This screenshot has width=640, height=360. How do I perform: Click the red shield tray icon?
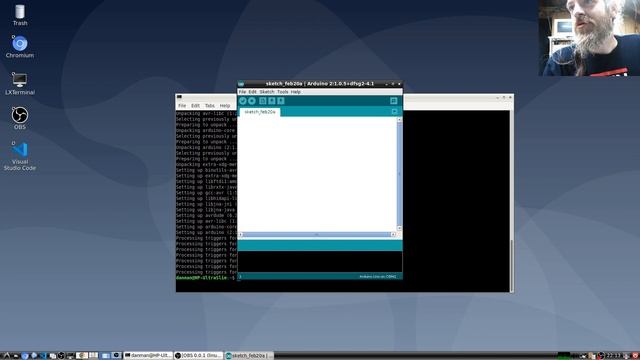point(635,356)
